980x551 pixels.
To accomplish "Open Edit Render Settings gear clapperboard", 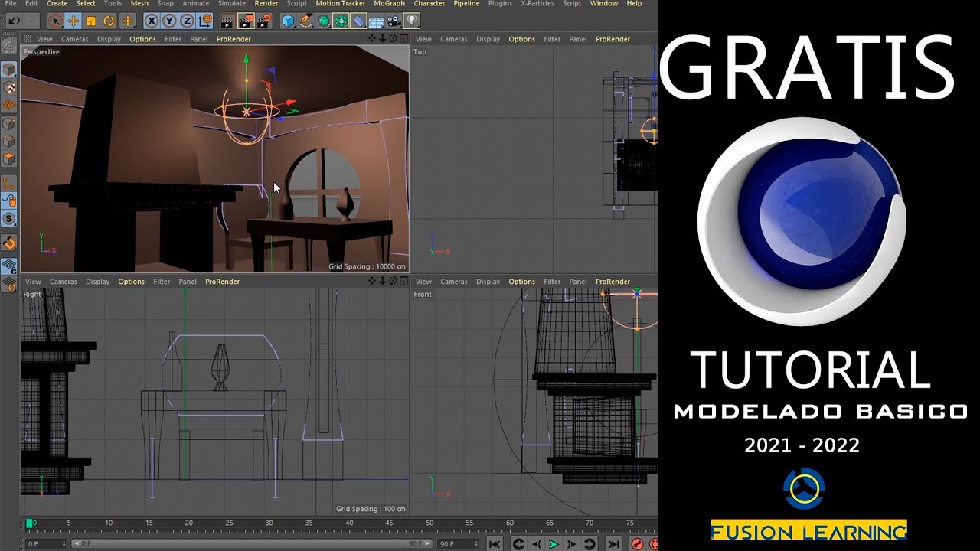I will pyautogui.click(x=266, y=21).
